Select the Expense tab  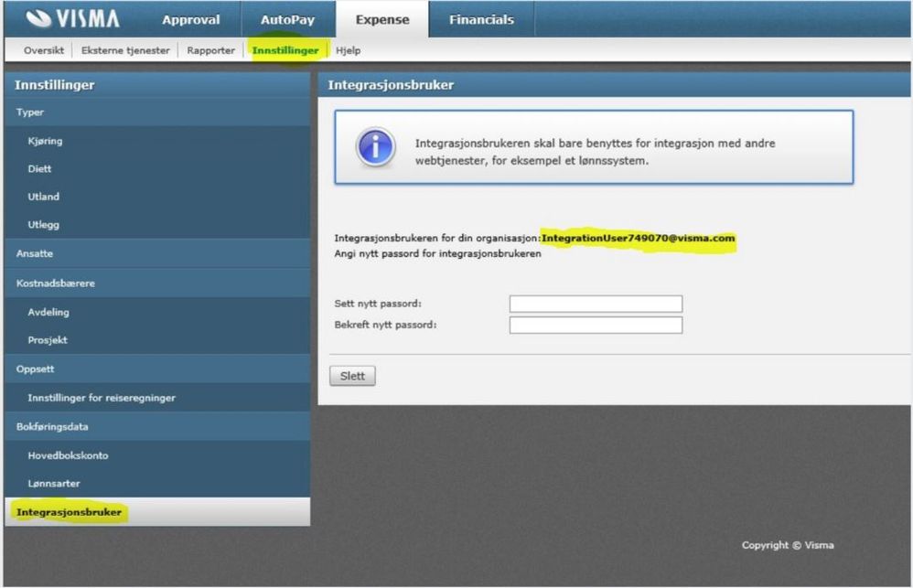tap(382, 20)
